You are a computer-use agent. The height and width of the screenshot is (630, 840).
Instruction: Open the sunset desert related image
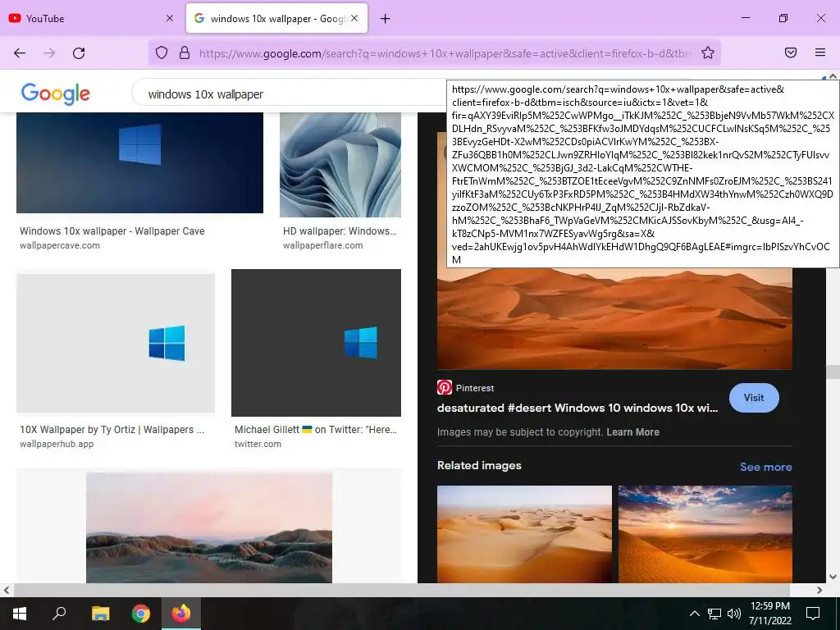tap(705, 534)
